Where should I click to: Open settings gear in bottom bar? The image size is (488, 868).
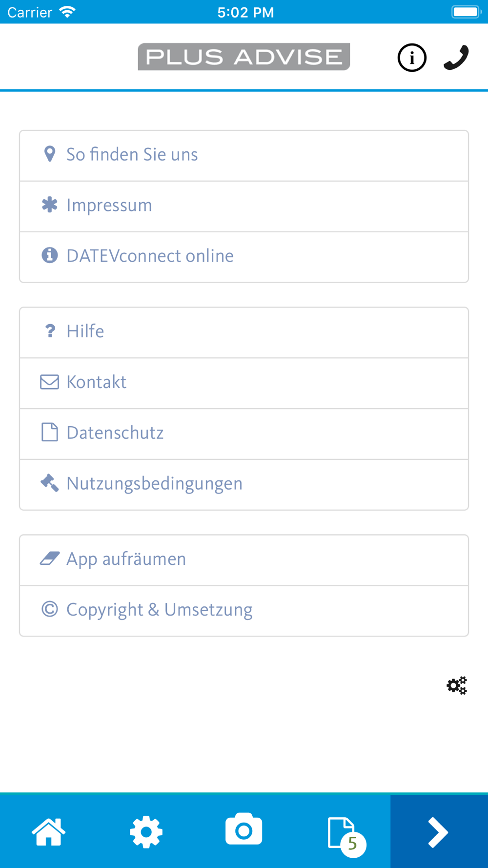point(146,831)
